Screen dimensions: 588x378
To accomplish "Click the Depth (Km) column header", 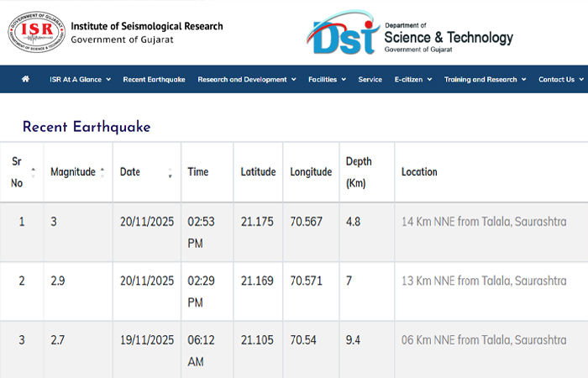I will click(x=359, y=172).
